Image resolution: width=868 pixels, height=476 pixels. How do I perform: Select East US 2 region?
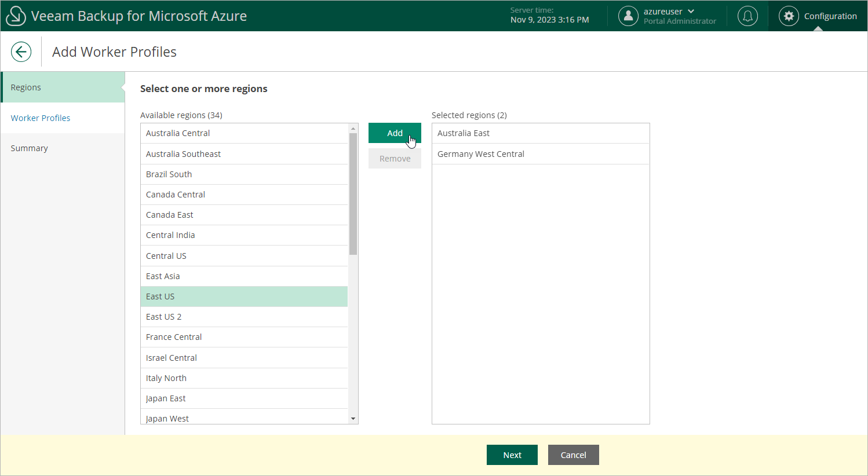click(244, 317)
